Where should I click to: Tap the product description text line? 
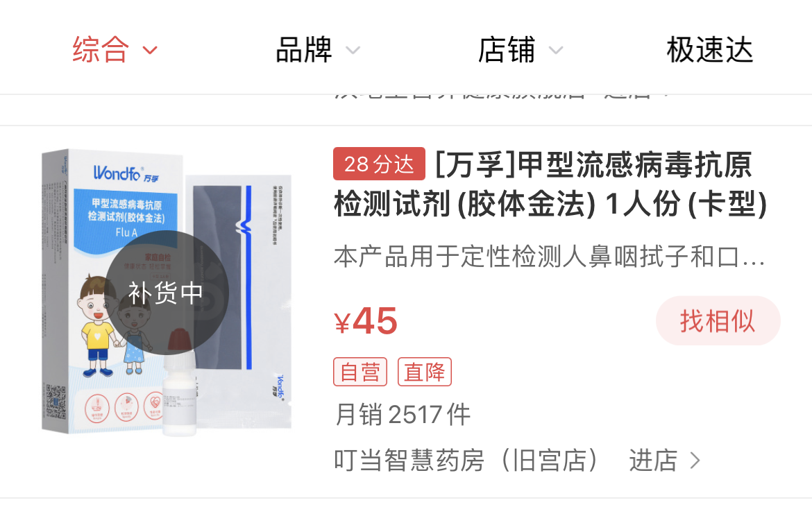coord(550,257)
